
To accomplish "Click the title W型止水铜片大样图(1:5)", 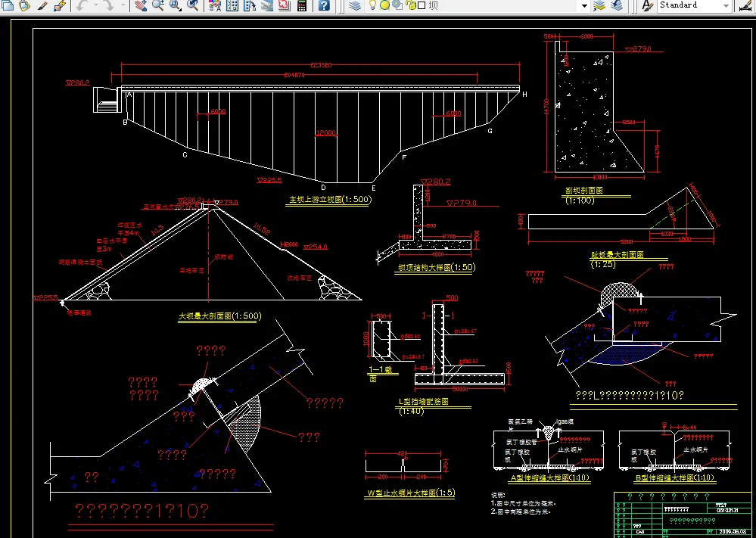I will point(411,493).
